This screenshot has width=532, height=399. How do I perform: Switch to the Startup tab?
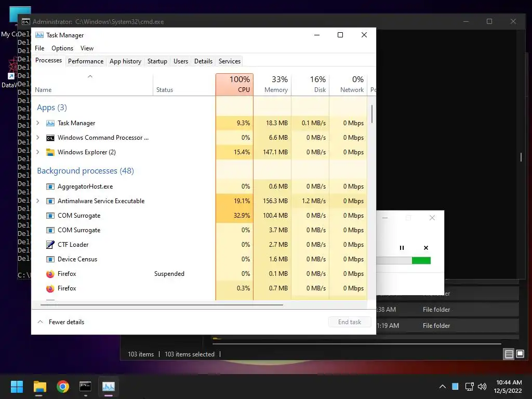pyautogui.click(x=157, y=61)
